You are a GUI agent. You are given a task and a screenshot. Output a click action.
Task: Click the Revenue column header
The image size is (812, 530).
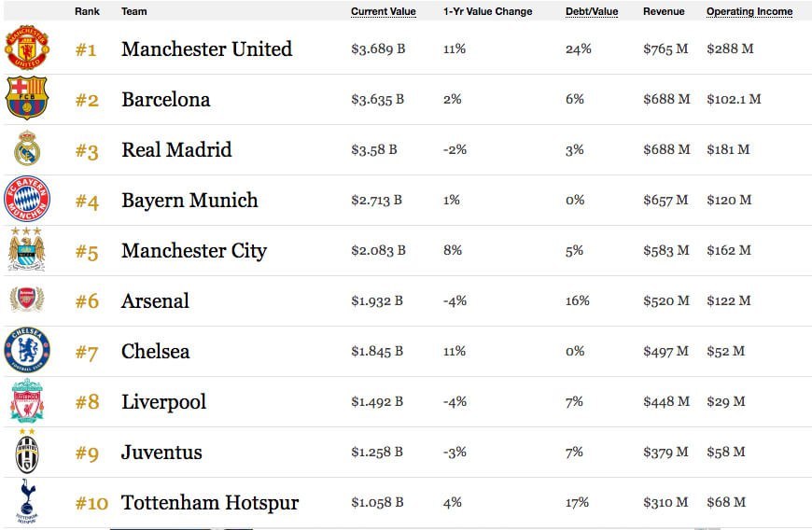(x=664, y=12)
